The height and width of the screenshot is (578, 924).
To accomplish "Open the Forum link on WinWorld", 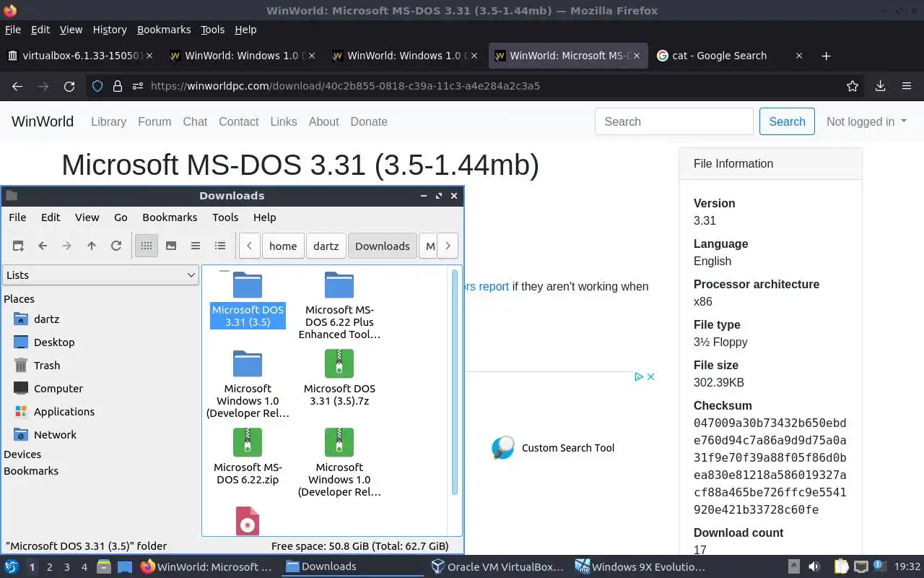I will (x=154, y=121).
